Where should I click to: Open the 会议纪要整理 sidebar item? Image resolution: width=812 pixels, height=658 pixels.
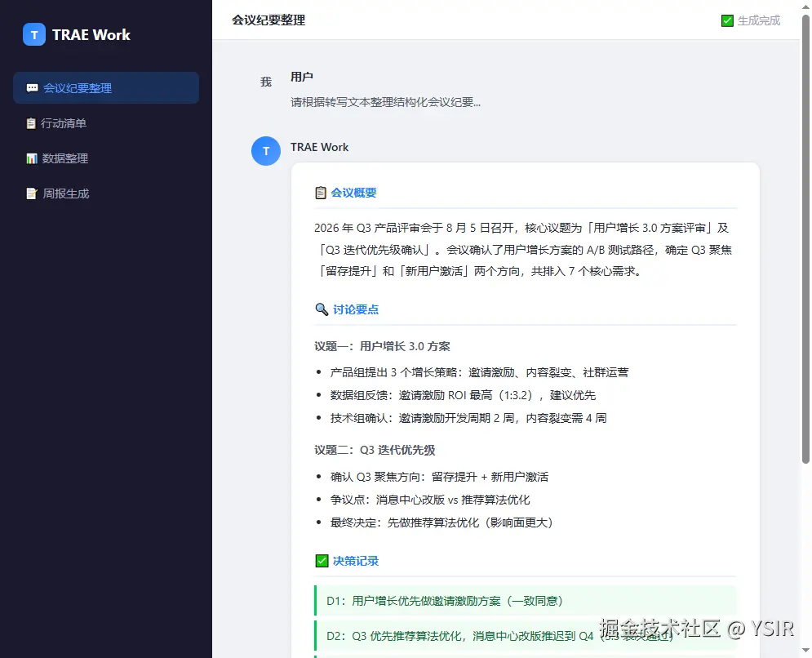tap(106, 88)
